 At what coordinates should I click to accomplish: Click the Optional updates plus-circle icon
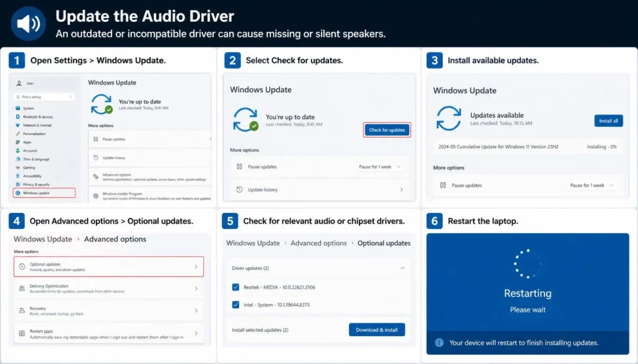[x=22, y=266]
